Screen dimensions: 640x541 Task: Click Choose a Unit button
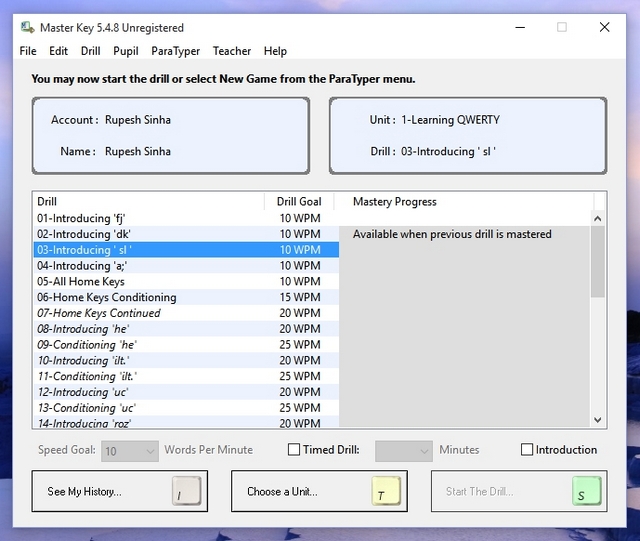[319, 491]
